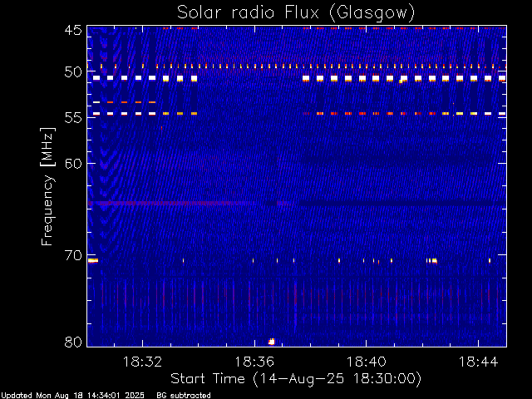
Task: Click the 'Solar radio Flux (Glasgow)' title
Action: [x=296, y=13]
